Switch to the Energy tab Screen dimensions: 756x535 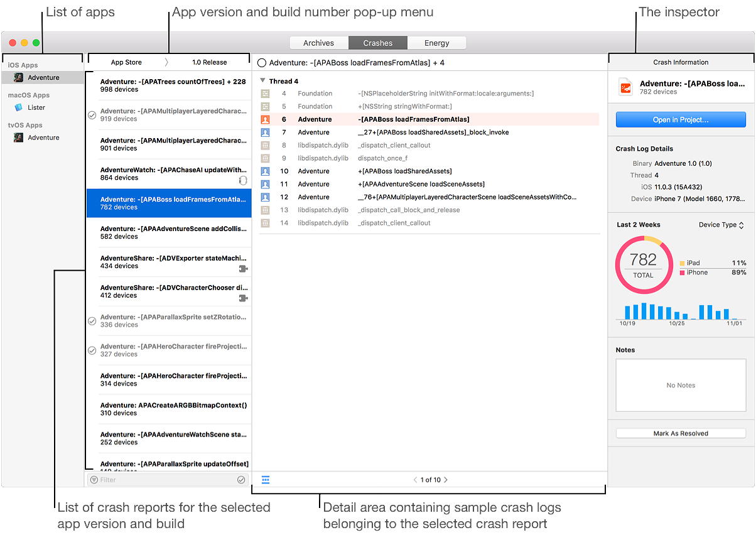pos(436,43)
